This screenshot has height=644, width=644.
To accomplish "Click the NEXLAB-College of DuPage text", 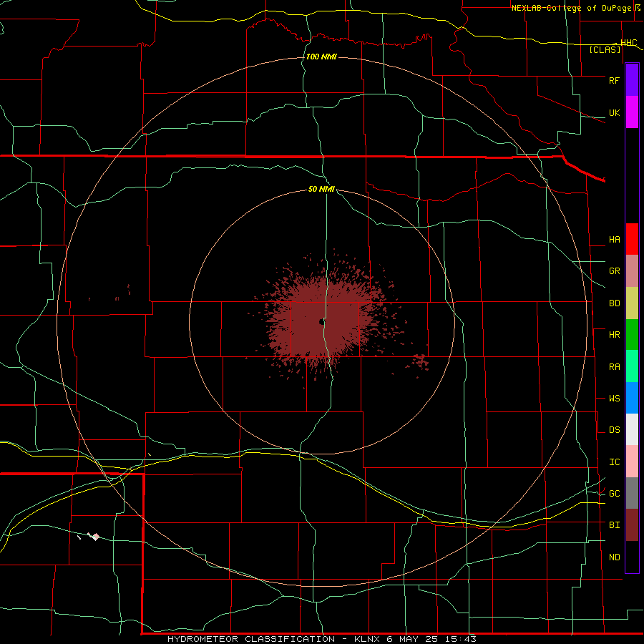I will coord(572,8).
